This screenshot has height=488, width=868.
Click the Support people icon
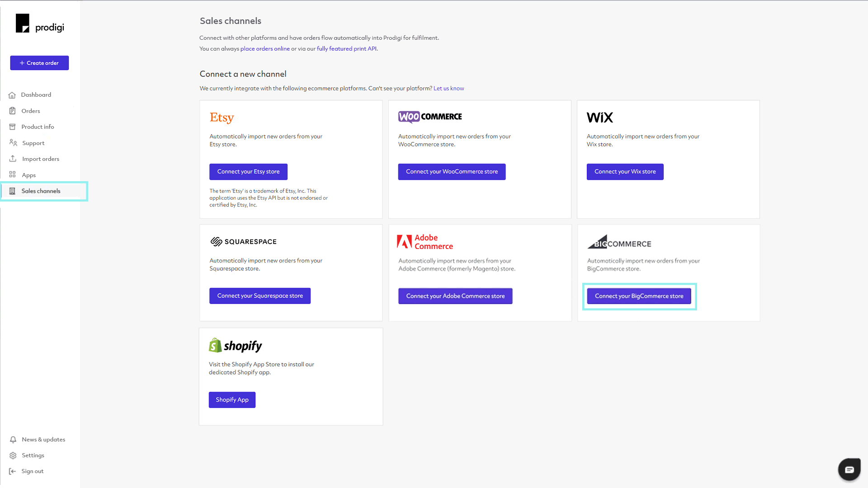click(x=13, y=143)
